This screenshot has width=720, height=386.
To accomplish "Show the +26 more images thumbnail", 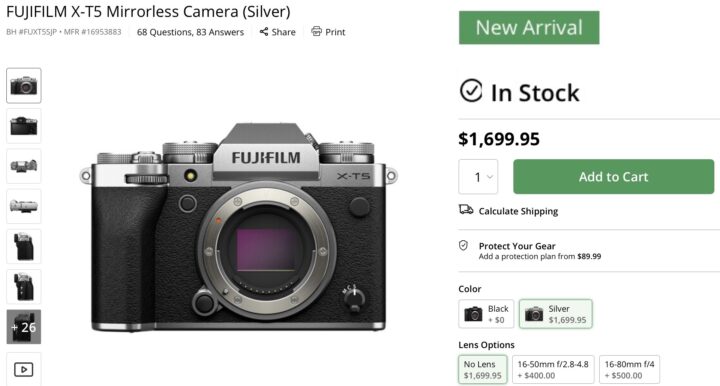I will (24, 327).
